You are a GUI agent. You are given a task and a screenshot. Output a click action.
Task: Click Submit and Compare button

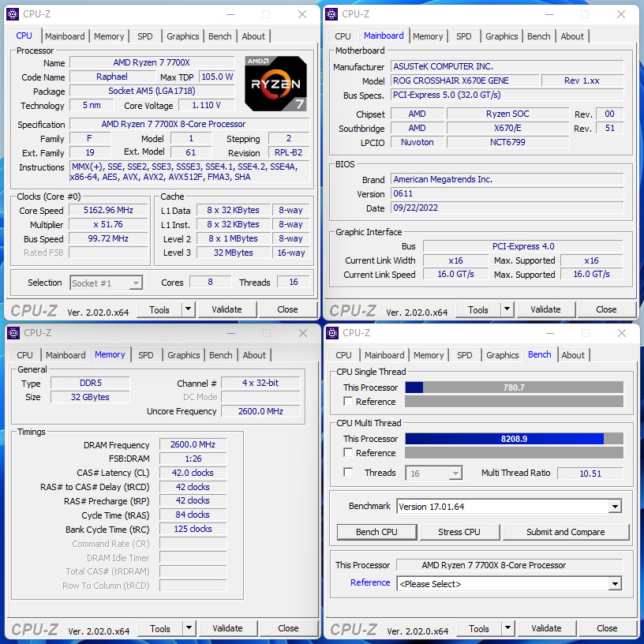566,532
